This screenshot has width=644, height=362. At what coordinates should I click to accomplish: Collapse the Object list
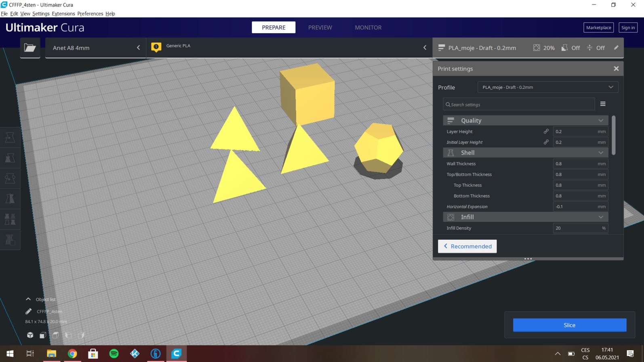(x=28, y=299)
